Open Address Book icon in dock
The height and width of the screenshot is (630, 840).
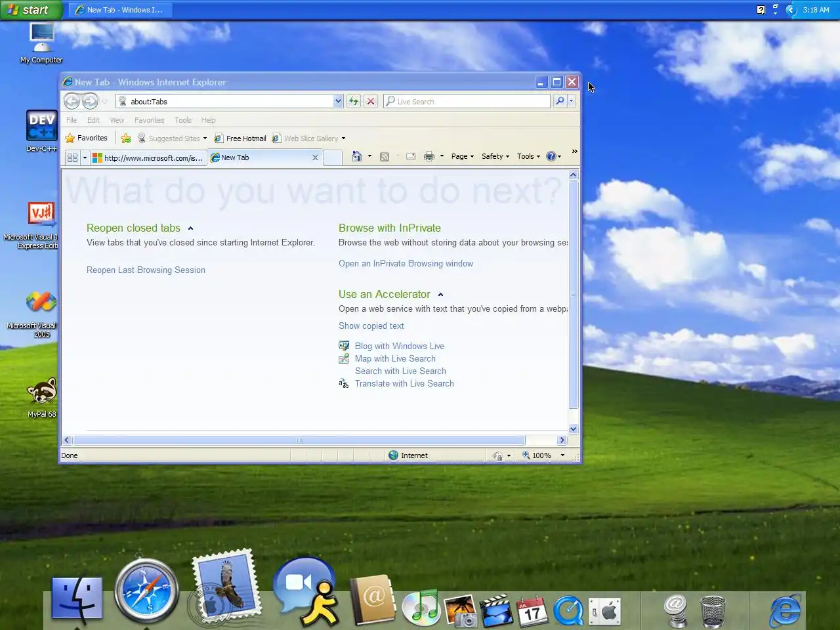(373, 599)
